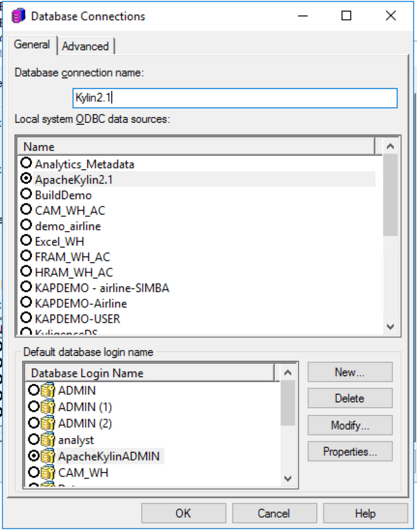Click the ADMIN login key icon

tap(48, 390)
